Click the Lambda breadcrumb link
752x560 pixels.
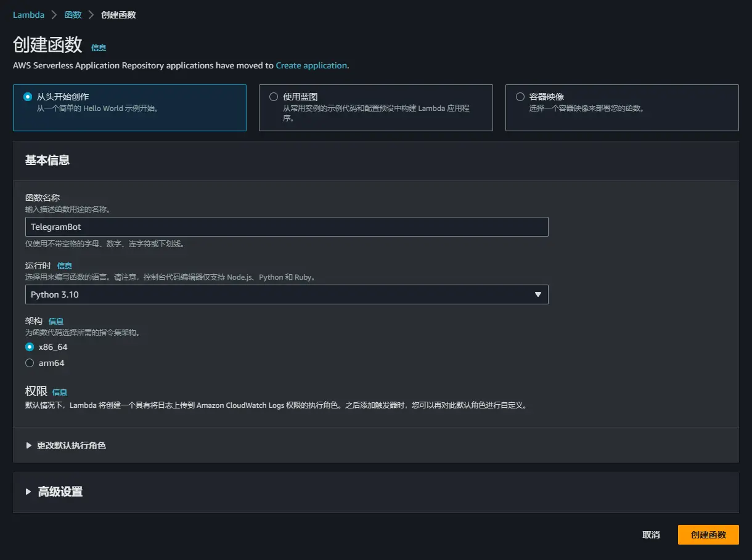[x=28, y=15]
